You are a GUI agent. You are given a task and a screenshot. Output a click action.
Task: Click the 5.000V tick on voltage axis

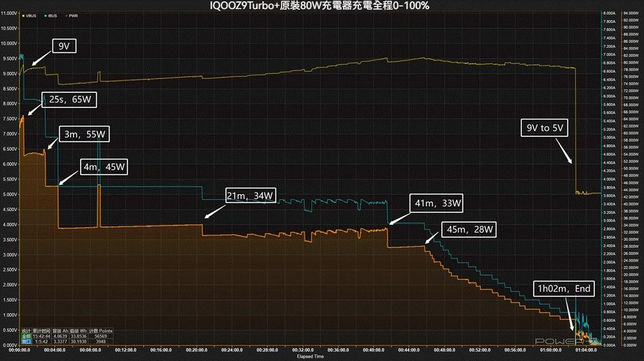(x=10, y=194)
